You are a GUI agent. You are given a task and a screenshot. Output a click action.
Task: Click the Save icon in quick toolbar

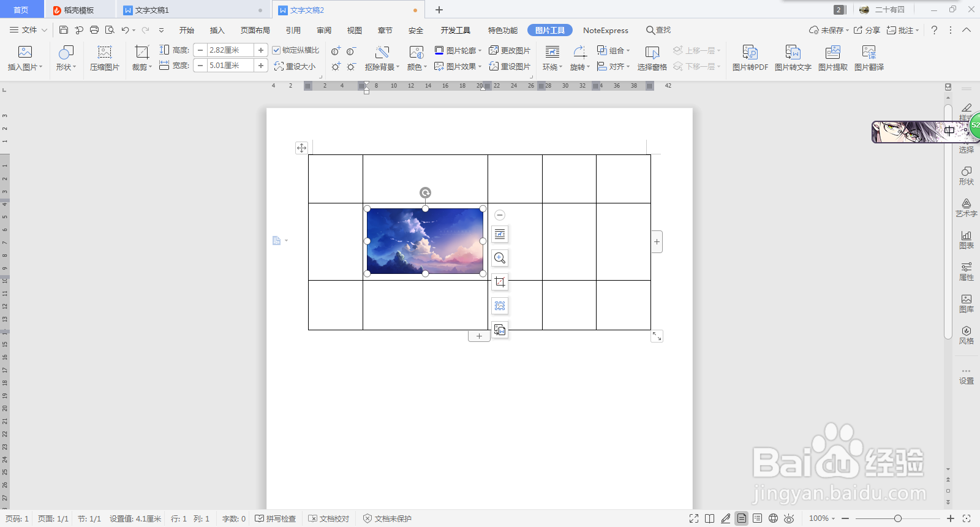(x=64, y=30)
